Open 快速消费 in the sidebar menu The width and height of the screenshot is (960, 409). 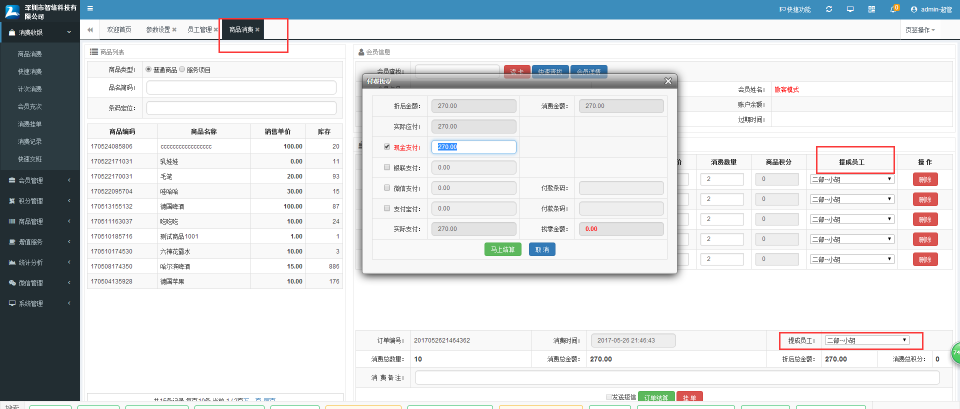click(30, 72)
